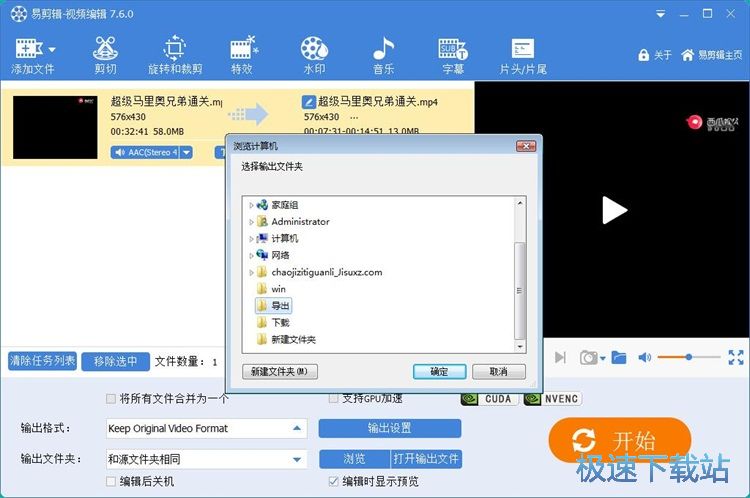Click the edit icon beside output filename
The width and height of the screenshot is (750, 498).
309,102
